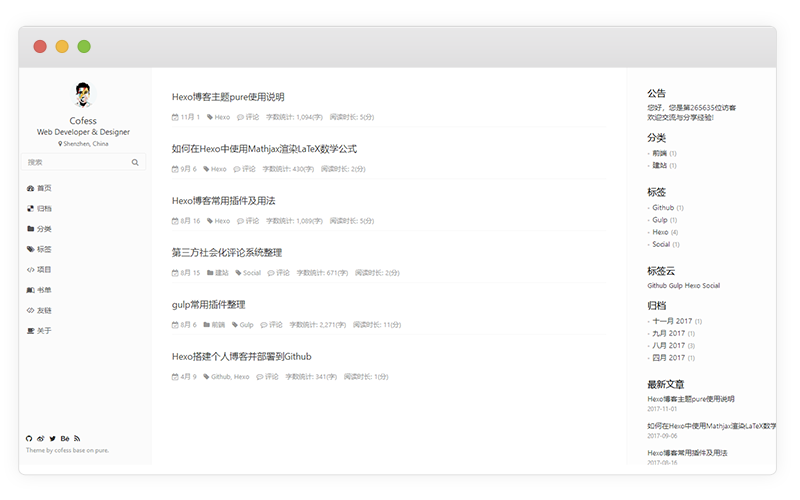
Task: Open 项目 in the sidebar menu
Action: click(x=44, y=270)
